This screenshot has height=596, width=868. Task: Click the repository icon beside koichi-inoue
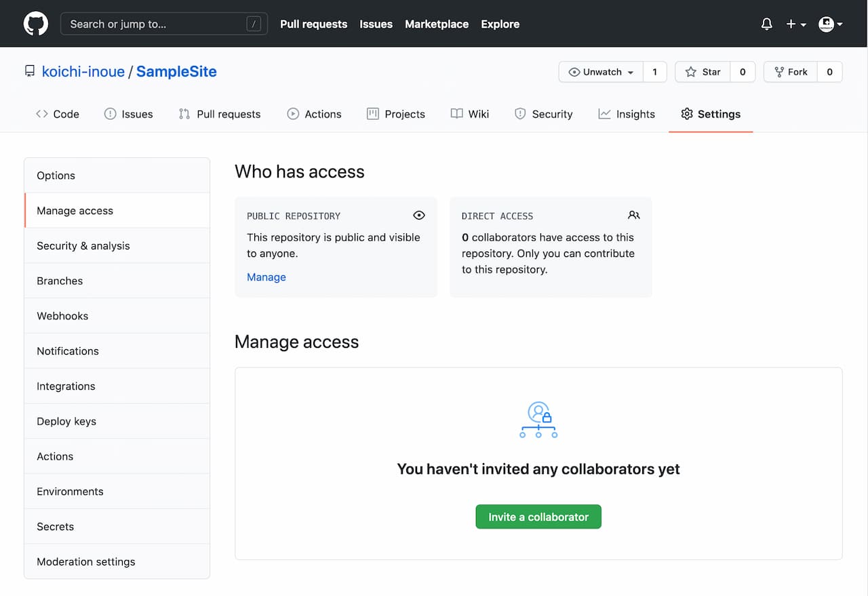pos(30,72)
